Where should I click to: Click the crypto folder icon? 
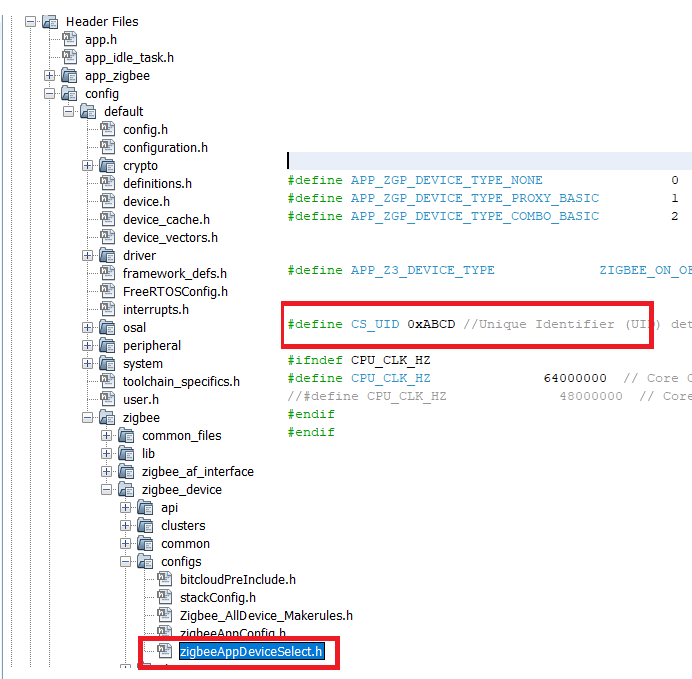[x=107, y=165]
